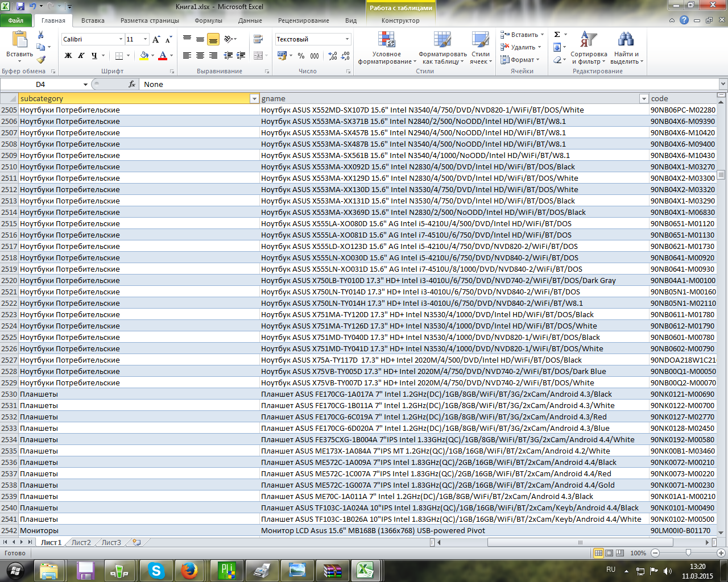Switch to Page Layout view in status bar
The image size is (728, 582).
point(609,553)
